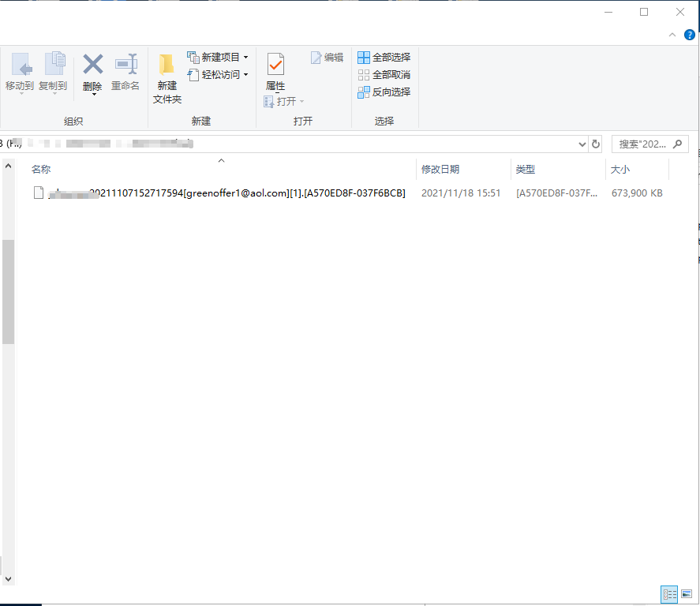
Task: Switch to large thumbnails view
Action: point(686,593)
